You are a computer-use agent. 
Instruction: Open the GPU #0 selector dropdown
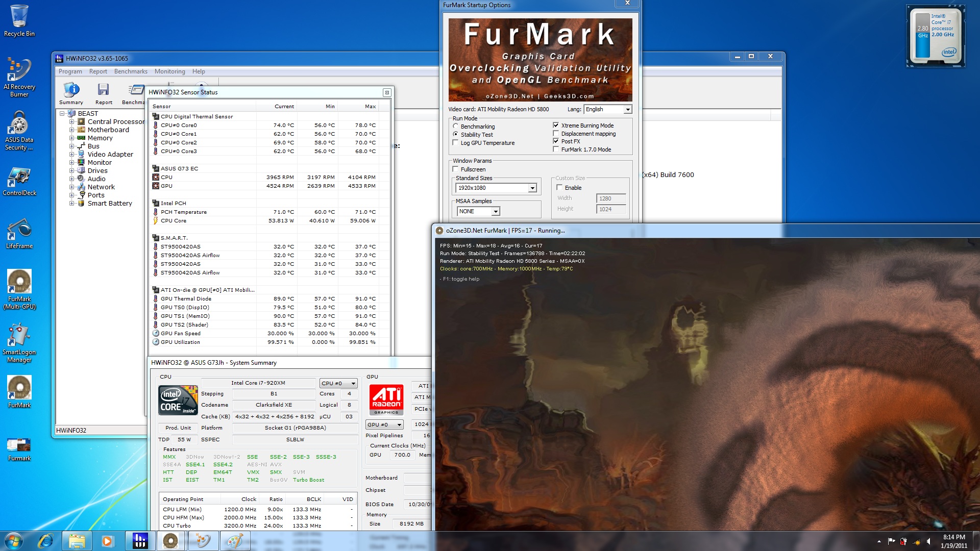click(384, 424)
